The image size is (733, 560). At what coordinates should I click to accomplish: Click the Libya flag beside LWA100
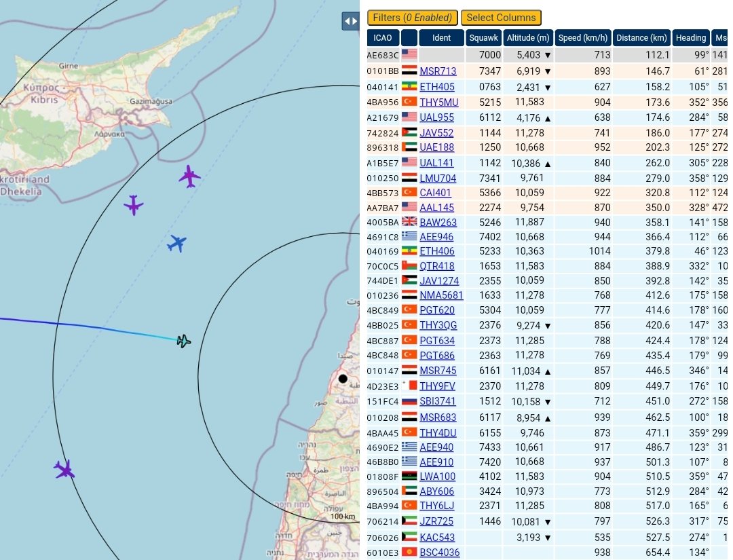click(x=409, y=476)
